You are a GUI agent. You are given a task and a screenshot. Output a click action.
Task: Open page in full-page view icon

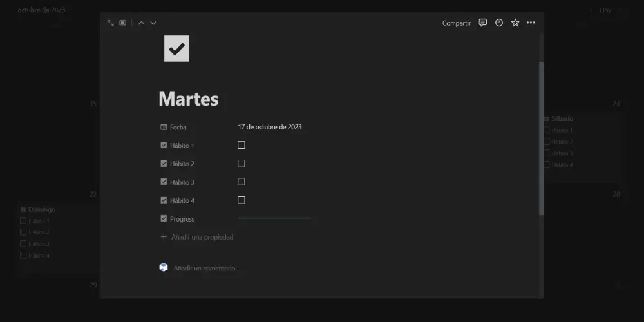pos(110,23)
